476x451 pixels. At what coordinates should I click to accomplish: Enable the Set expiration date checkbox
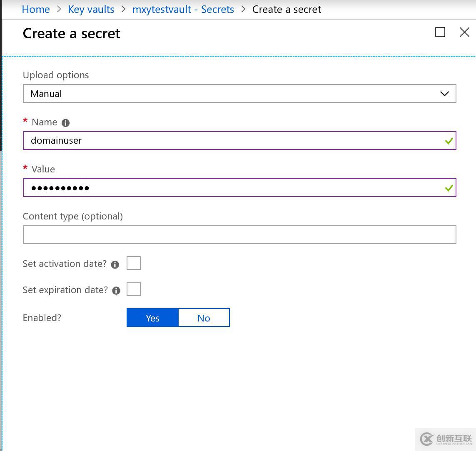(x=134, y=289)
